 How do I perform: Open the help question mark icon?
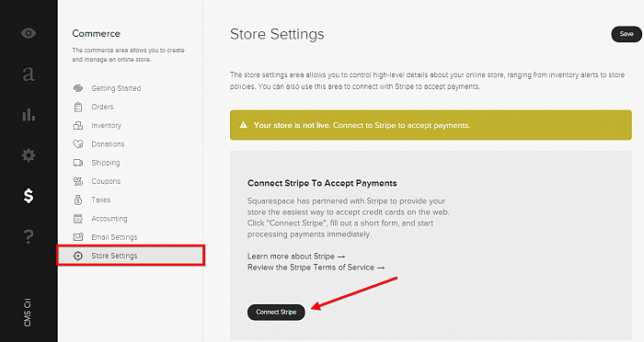[29, 236]
